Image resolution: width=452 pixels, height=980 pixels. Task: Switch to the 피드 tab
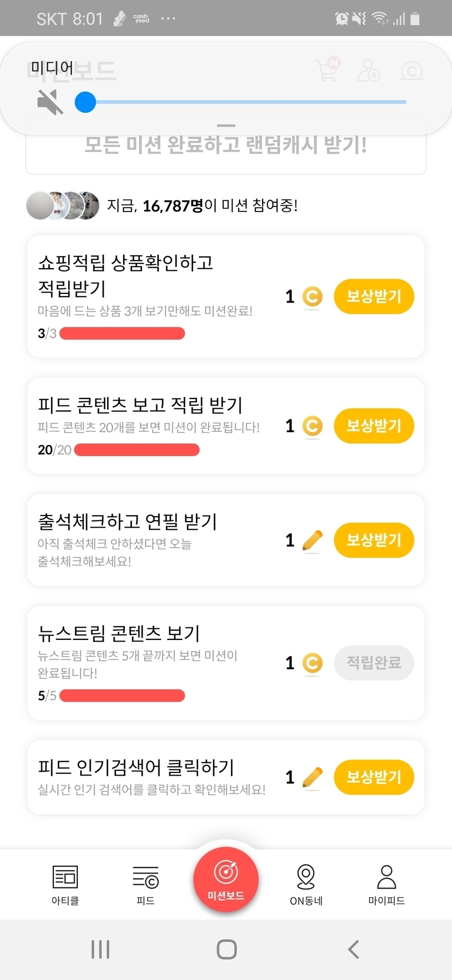click(145, 884)
